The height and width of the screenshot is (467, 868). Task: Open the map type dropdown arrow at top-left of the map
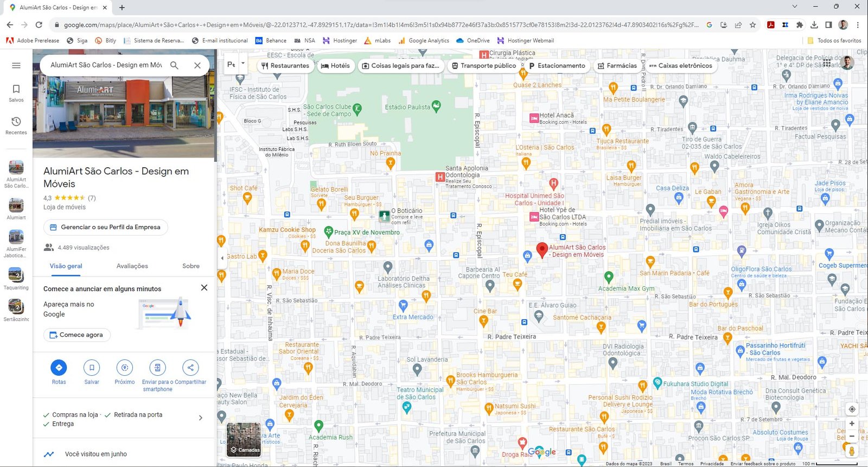coord(243,64)
